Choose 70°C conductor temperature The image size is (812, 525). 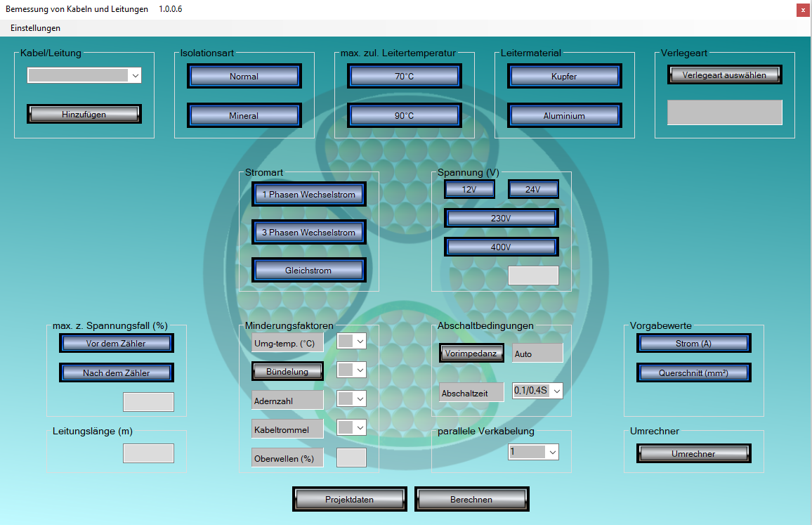pos(404,77)
